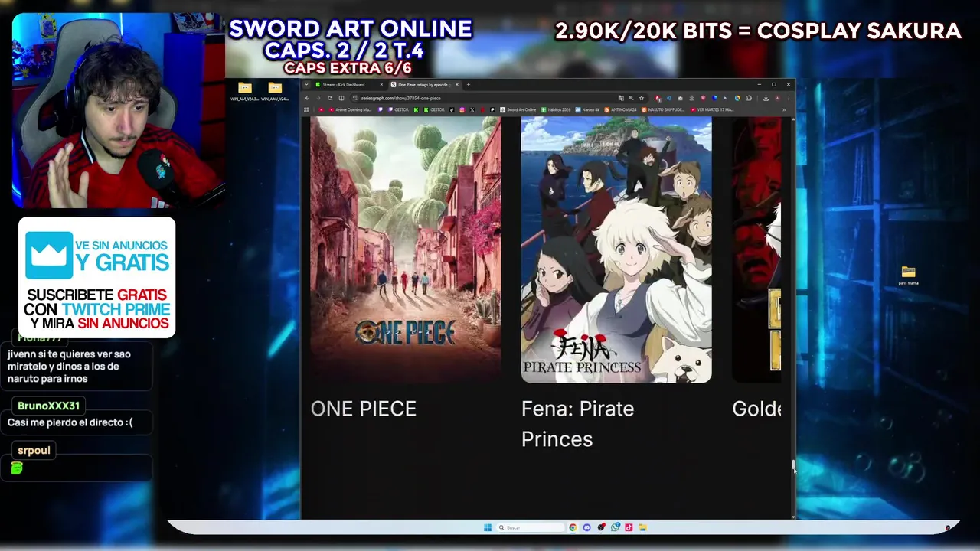Image resolution: width=980 pixels, height=551 pixels.
Task: Open the Chrome downloads icon
Action: tap(766, 98)
